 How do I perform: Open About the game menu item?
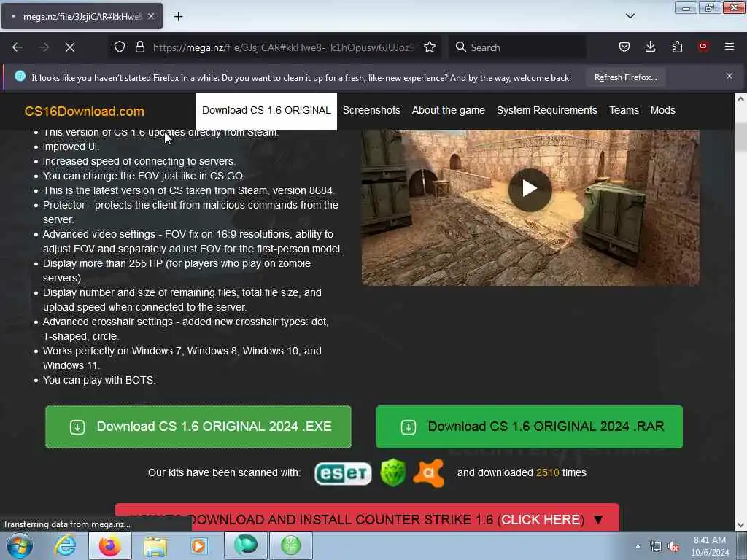449,111
